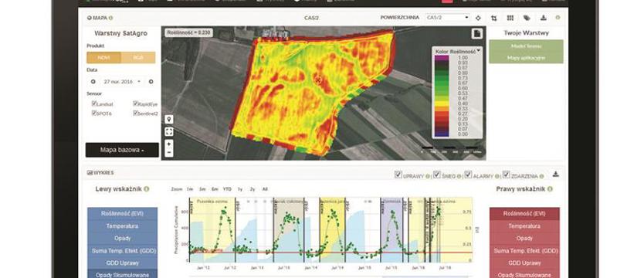Open the POWIERZCHNIA CAS/2 dropdown
The width and height of the screenshot is (644, 278).
447,18
